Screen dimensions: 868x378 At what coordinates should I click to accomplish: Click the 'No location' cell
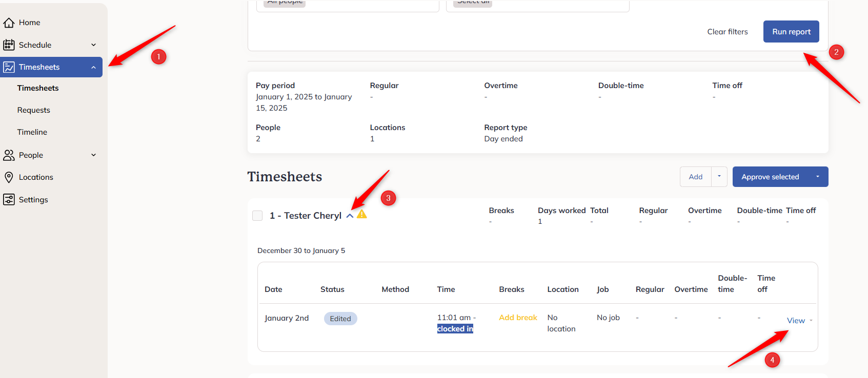[x=561, y=323]
